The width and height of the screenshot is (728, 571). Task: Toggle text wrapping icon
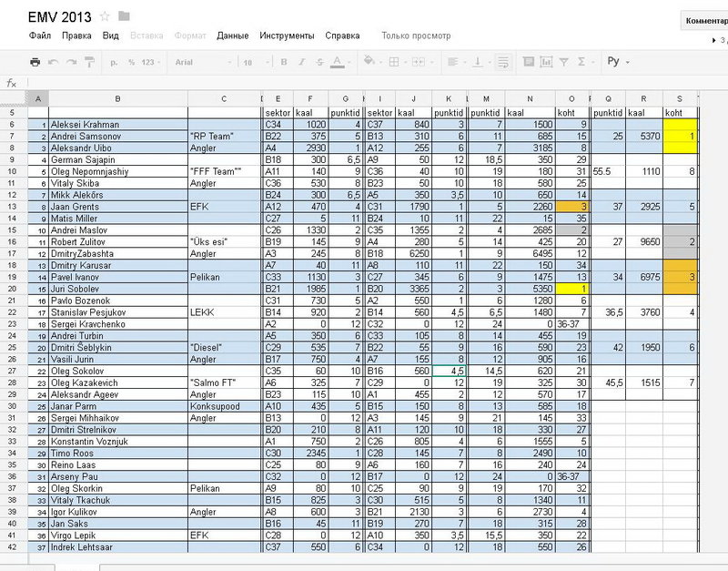point(503,62)
